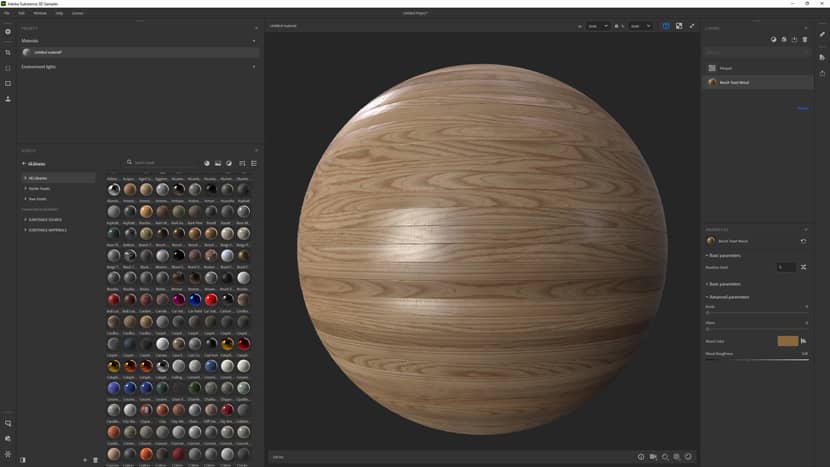This screenshot has width=830, height=467.
Task: Click the add filter layer icon in Layers
Action: 773,40
